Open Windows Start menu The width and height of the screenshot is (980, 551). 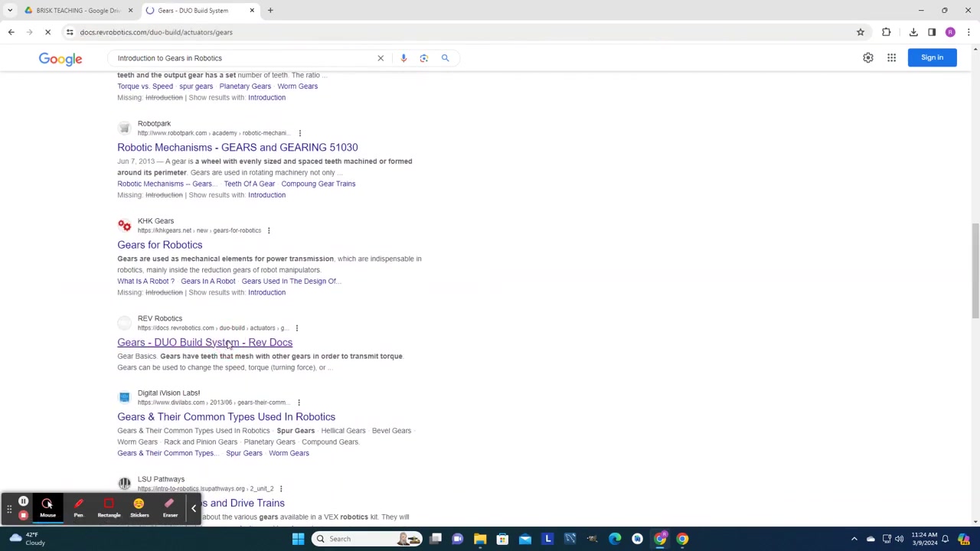click(x=298, y=539)
